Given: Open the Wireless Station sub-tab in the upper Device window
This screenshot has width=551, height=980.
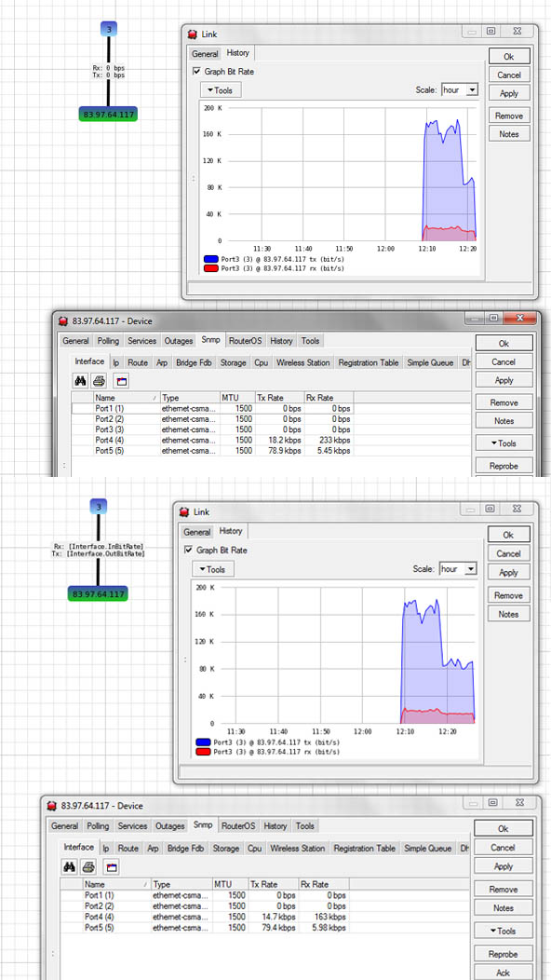Looking at the screenshot, I should [304, 362].
